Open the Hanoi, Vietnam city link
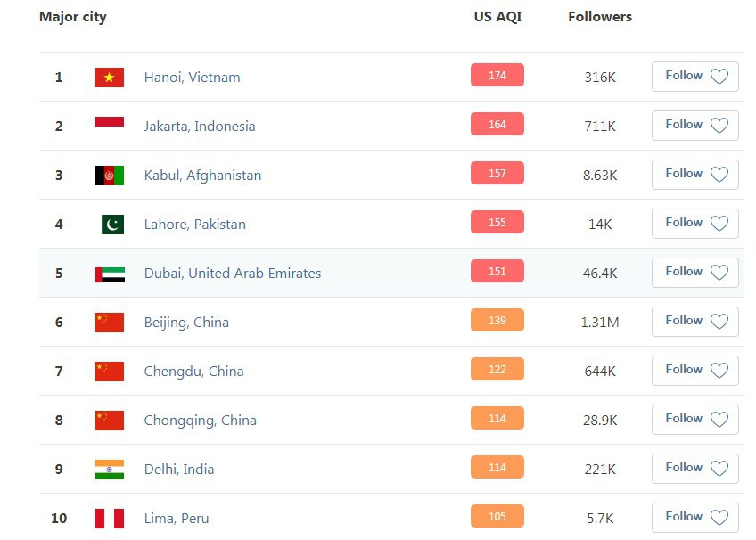 click(192, 77)
